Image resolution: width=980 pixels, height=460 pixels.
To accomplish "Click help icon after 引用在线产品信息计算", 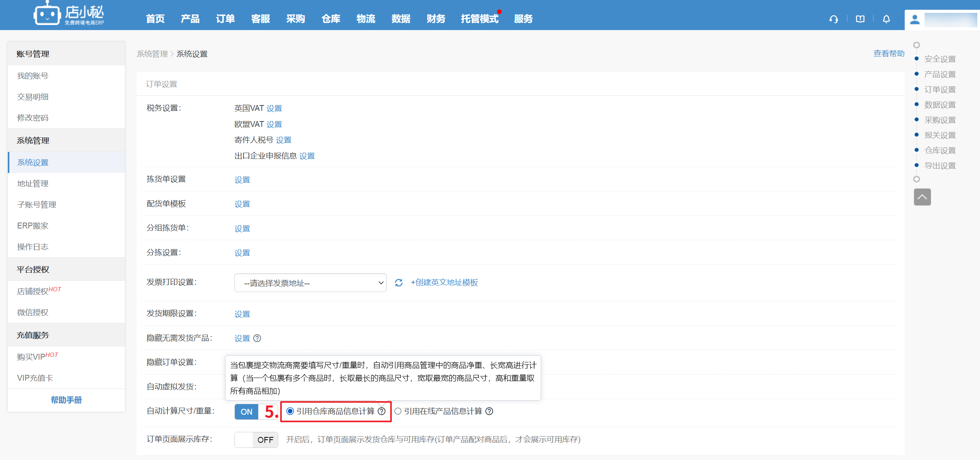I will coord(489,411).
